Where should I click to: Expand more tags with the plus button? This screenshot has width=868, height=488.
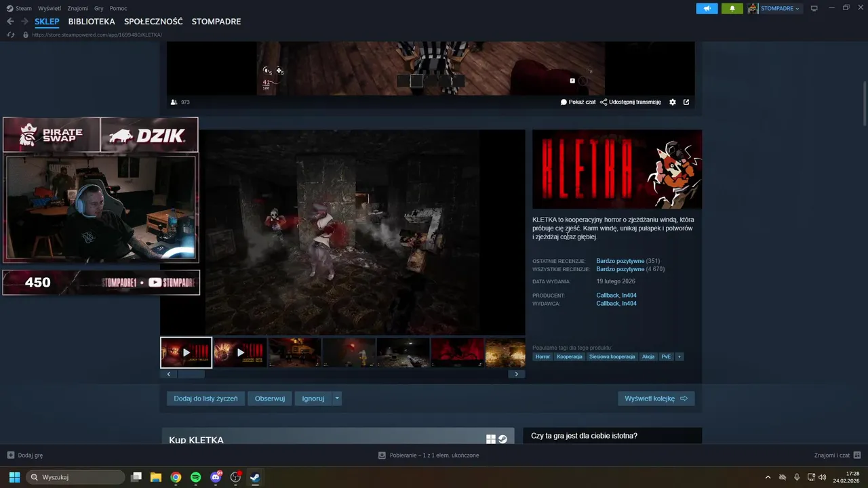(x=679, y=357)
